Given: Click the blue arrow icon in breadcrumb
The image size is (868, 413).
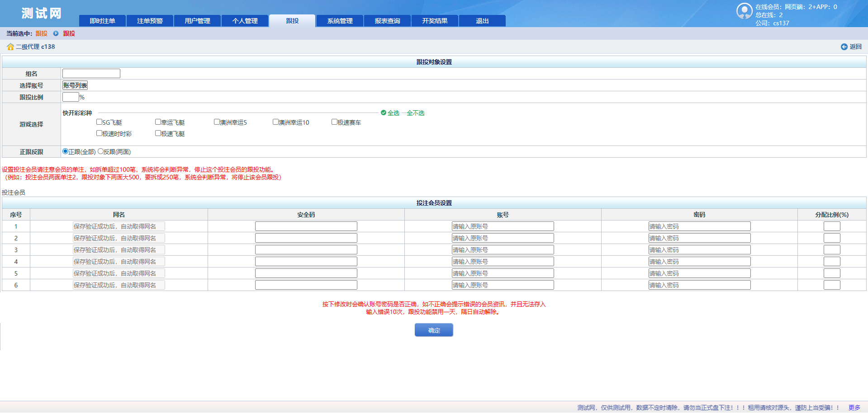Looking at the screenshot, I should coord(56,33).
